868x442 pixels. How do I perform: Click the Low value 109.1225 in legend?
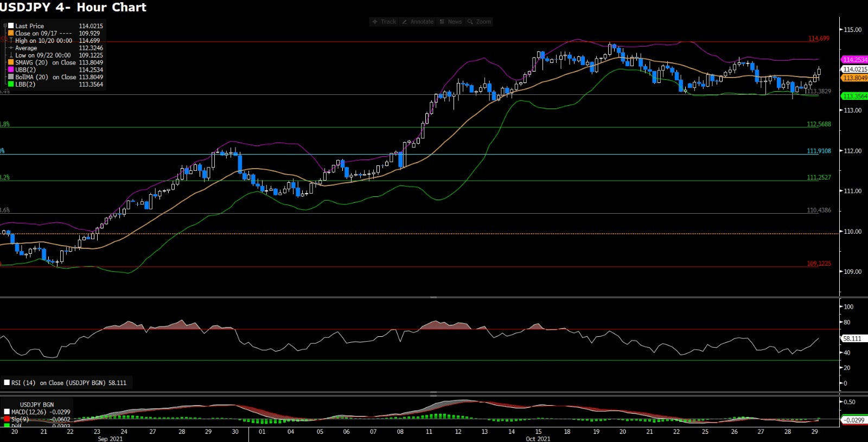91,55
